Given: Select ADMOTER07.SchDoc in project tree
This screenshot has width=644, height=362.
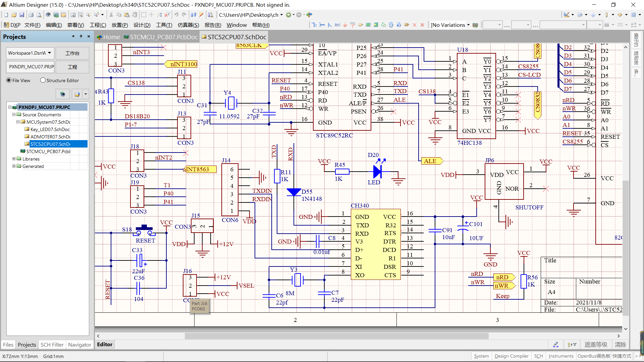Looking at the screenshot, I should click(50, 137).
